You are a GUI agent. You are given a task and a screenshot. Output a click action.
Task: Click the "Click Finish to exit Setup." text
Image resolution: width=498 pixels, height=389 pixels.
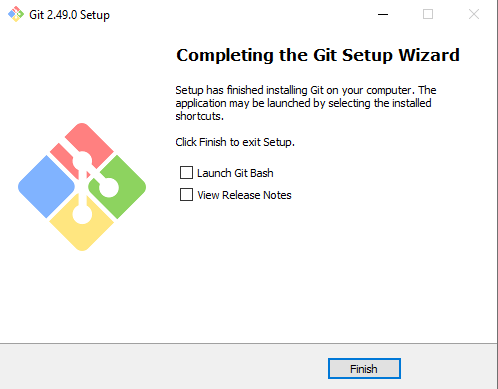coord(235,142)
